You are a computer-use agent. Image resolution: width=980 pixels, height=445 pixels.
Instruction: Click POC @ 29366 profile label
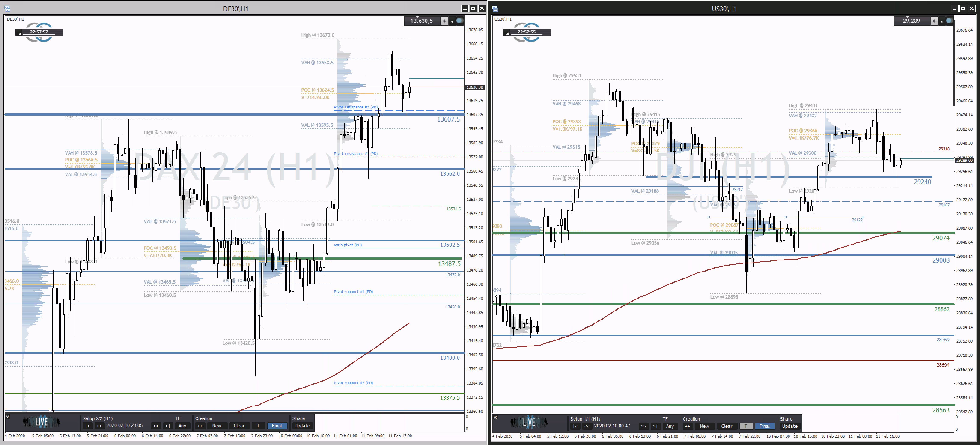point(803,131)
